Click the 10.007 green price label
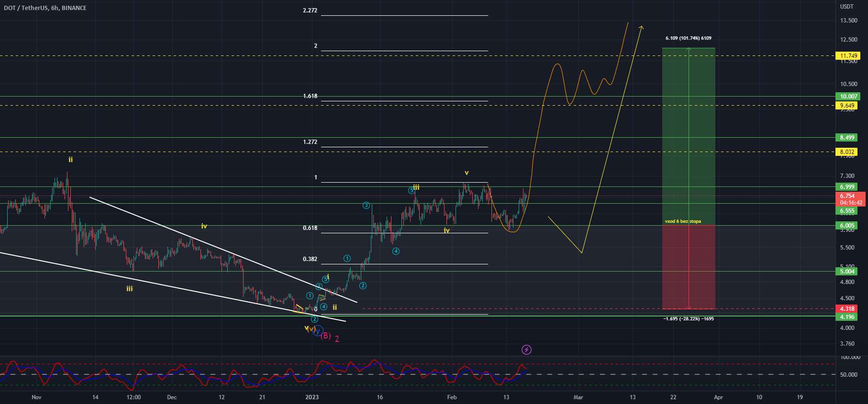 (x=848, y=97)
